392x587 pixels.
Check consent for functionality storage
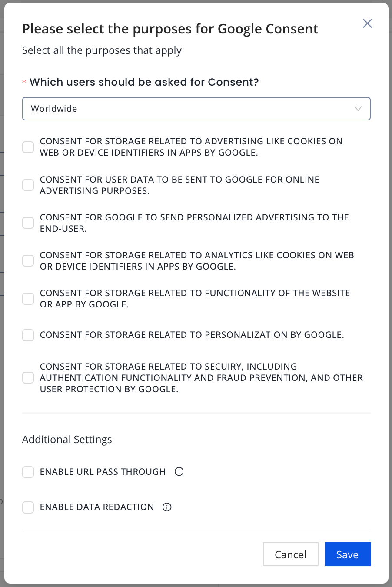(x=28, y=299)
